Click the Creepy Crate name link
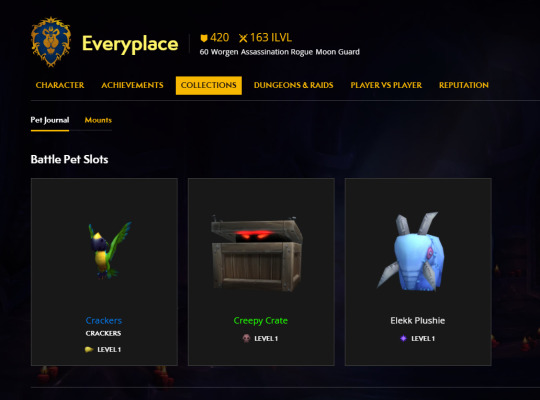Viewport: 540px width, 400px height. click(261, 321)
